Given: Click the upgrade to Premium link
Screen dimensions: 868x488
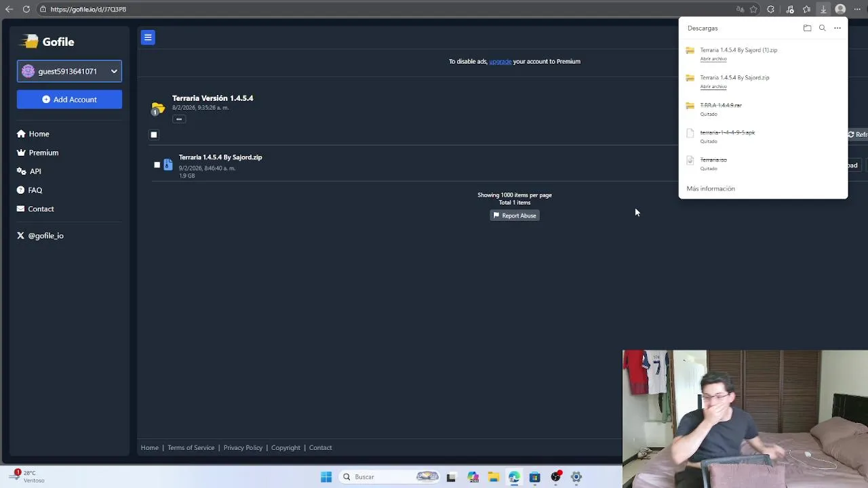Looking at the screenshot, I should [x=500, y=61].
